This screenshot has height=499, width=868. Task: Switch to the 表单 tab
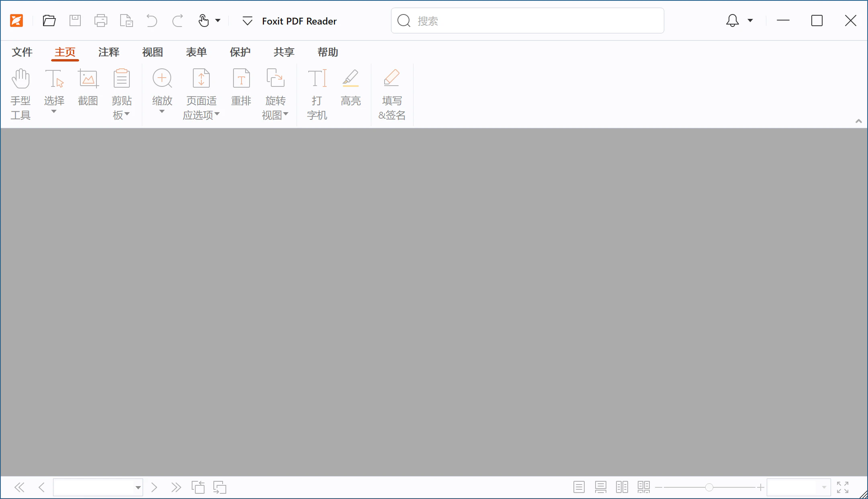[x=197, y=52]
